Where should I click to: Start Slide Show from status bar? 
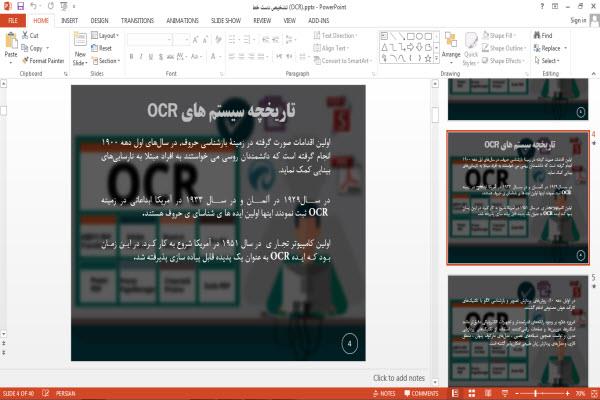coord(505,393)
